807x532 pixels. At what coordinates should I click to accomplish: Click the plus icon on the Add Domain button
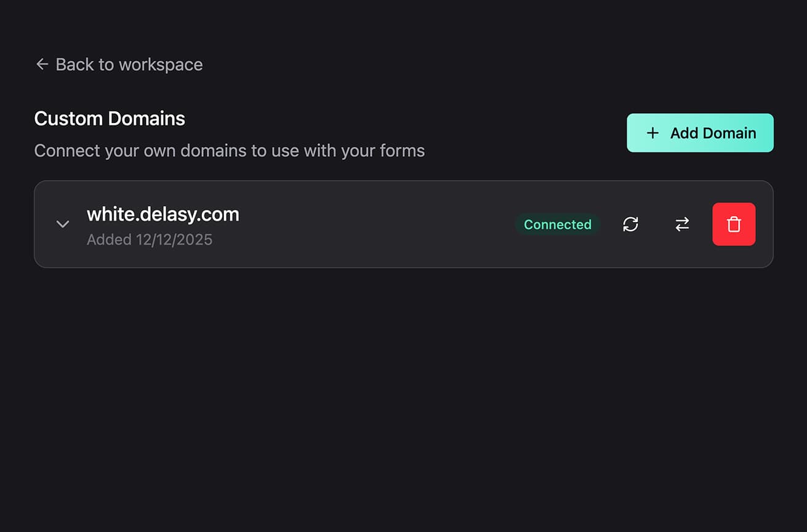click(x=652, y=132)
